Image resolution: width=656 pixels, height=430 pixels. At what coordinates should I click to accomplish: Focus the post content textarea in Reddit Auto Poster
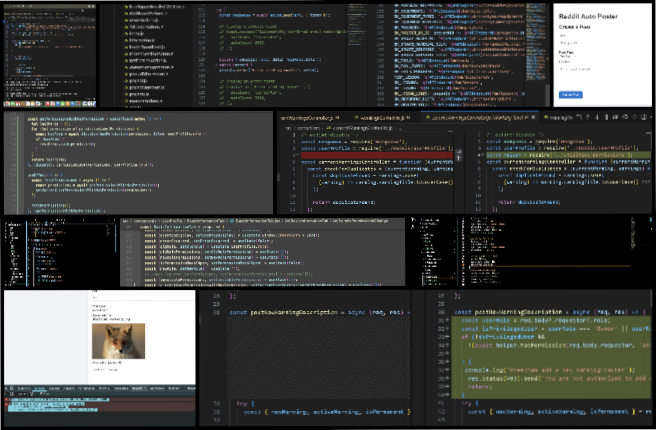(x=602, y=76)
